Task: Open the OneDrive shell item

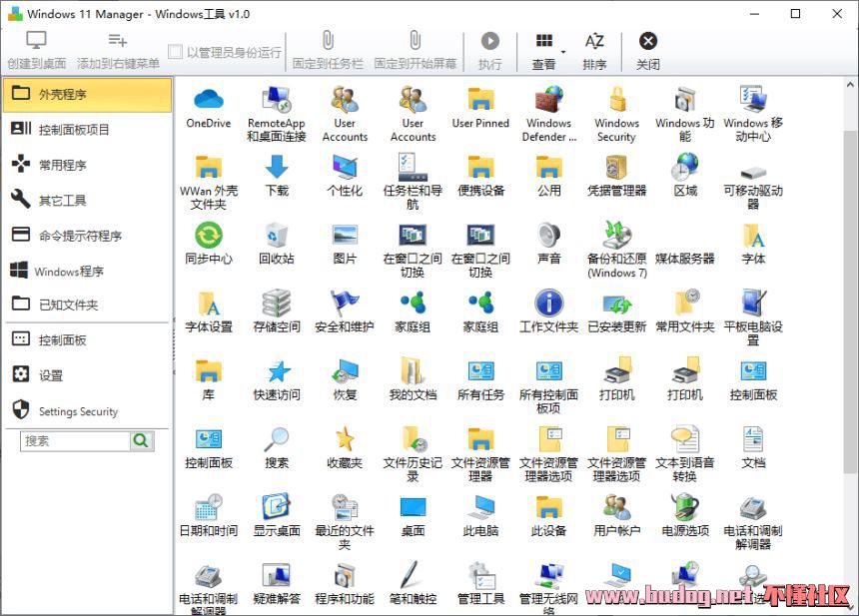Action: pos(208,99)
